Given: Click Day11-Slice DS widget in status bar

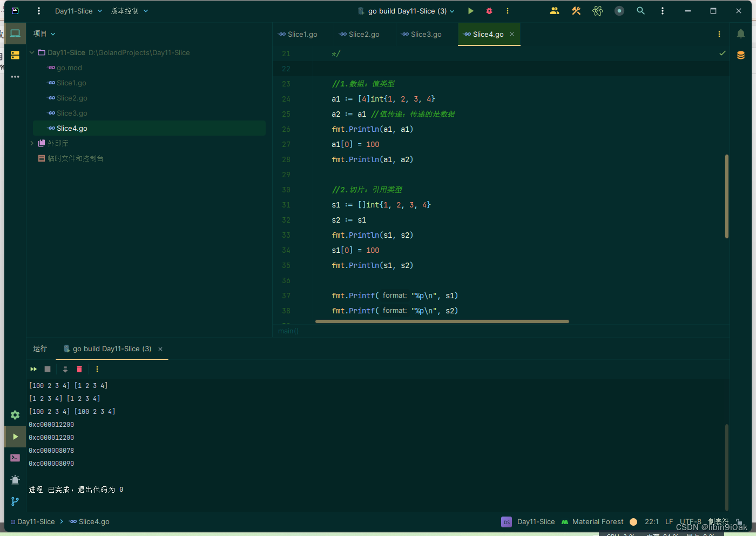Looking at the screenshot, I should (x=528, y=521).
